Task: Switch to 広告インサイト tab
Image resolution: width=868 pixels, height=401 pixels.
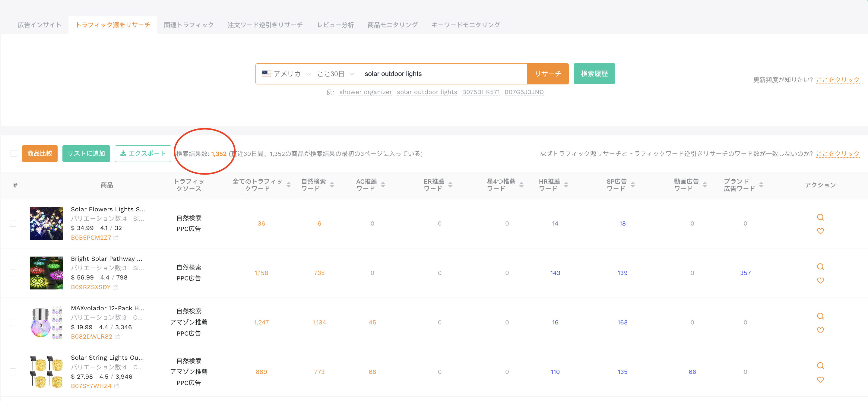Action: (40, 25)
